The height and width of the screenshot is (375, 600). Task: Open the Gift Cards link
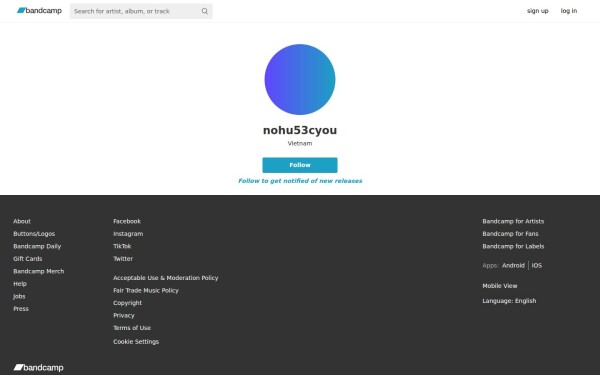coord(28,259)
